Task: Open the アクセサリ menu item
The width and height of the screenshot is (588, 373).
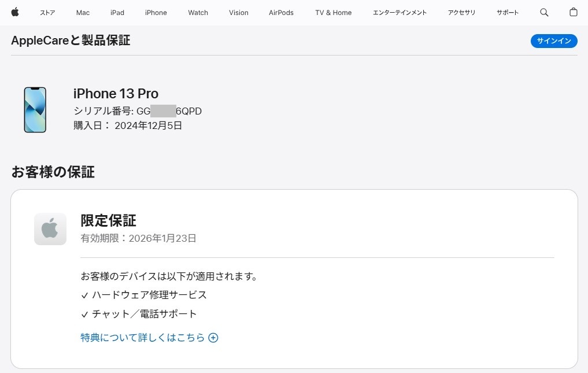Action: 461,13
